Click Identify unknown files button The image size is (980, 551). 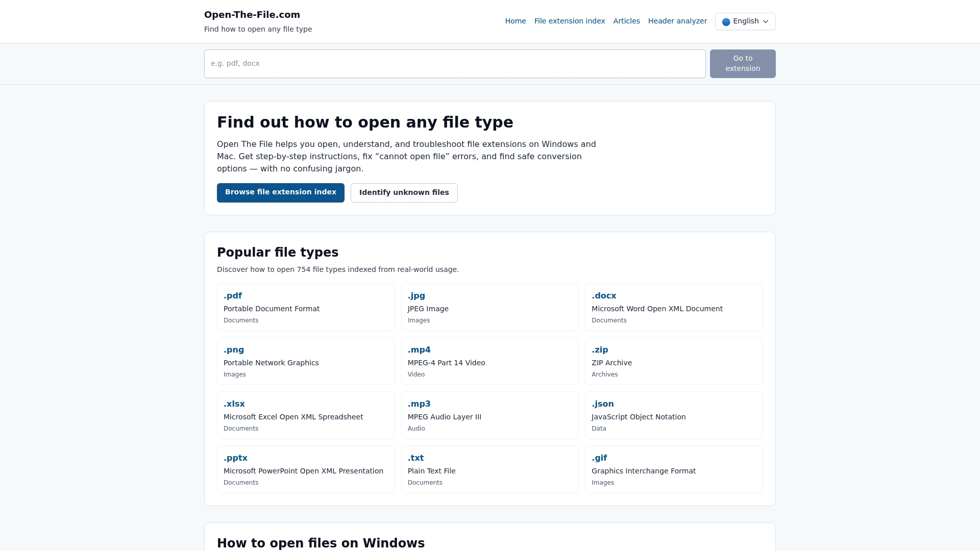point(404,192)
